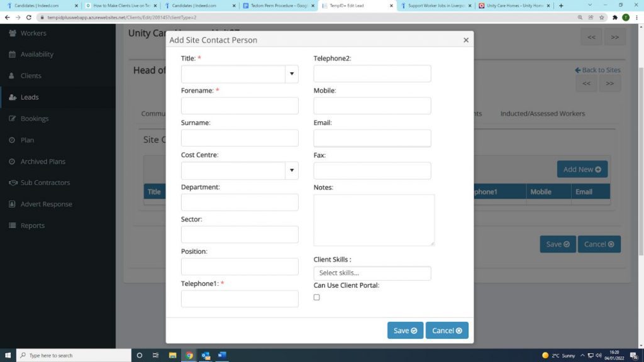Click the Sub Contractors handshake icon
This screenshot has height=362, width=644.
(12, 183)
